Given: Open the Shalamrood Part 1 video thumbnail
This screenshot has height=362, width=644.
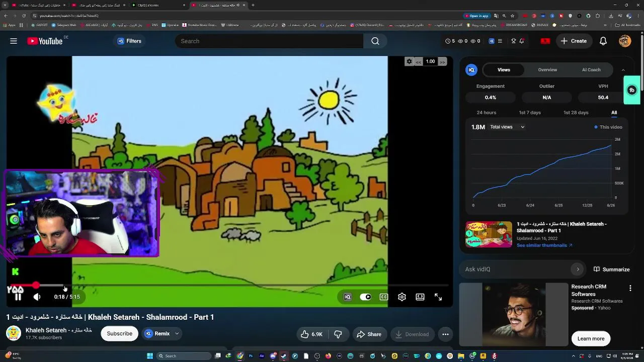Looking at the screenshot, I should click(489, 234).
